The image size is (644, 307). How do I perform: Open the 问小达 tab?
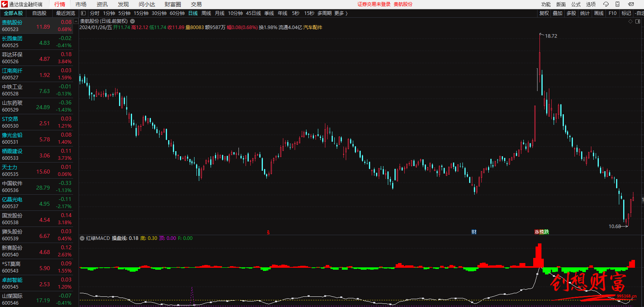coord(147,4)
